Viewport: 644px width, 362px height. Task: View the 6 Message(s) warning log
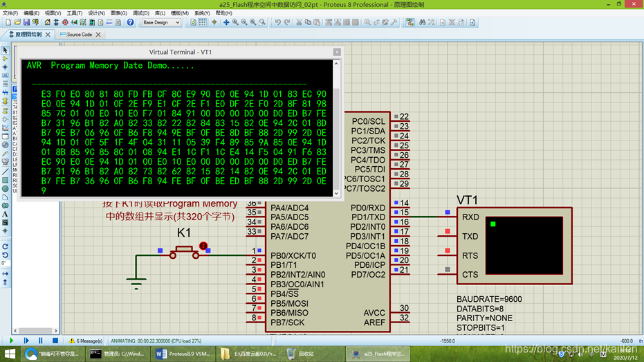86,341
